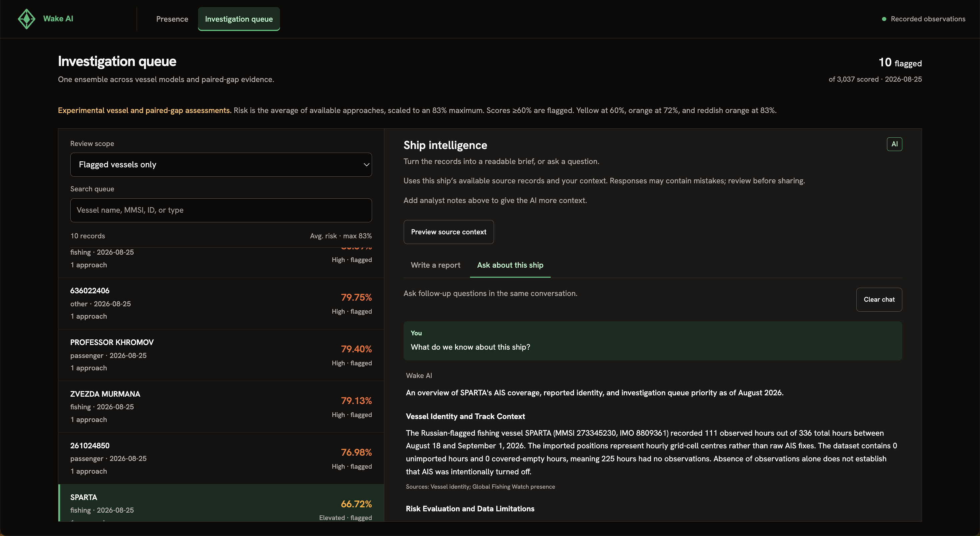Screen dimensions: 980x536
Task: Click the Experimental vessel and paired-gap assessments text
Action: (x=145, y=110)
